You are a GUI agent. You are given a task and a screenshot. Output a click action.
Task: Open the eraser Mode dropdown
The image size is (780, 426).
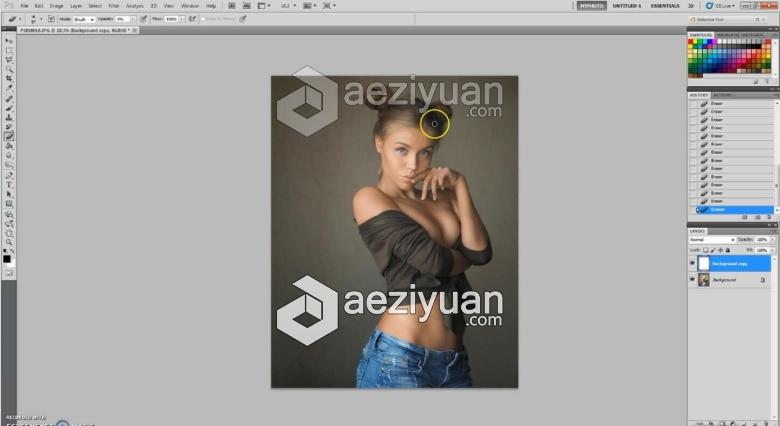click(x=84, y=19)
